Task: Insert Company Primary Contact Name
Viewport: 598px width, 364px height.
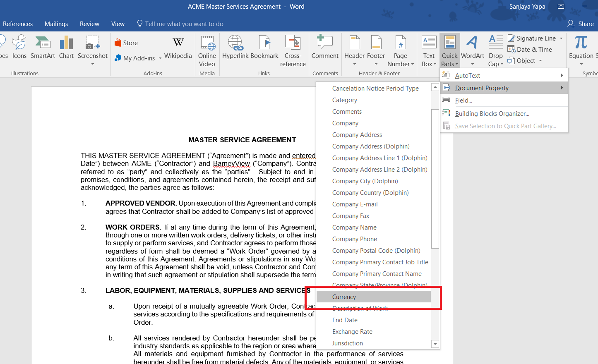Action: point(374,274)
